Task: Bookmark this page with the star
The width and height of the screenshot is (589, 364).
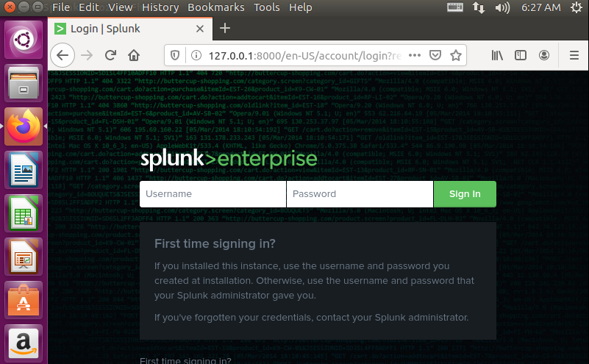Action: 456,55
